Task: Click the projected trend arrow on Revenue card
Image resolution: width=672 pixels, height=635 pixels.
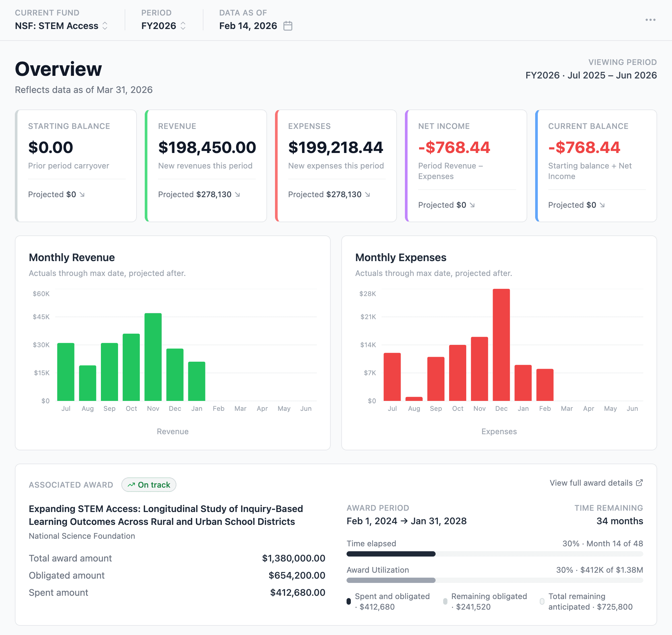Action: (x=238, y=195)
